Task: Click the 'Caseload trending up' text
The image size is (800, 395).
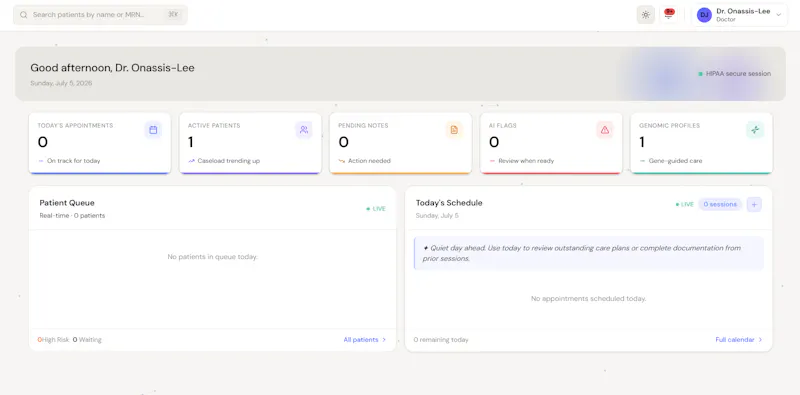Action: pyautogui.click(x=229, y=161)
